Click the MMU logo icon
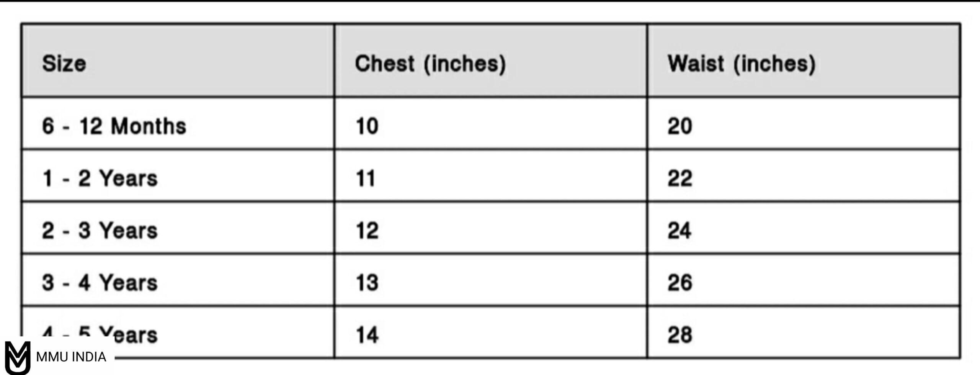980x375 pixels. coord(18,357)
